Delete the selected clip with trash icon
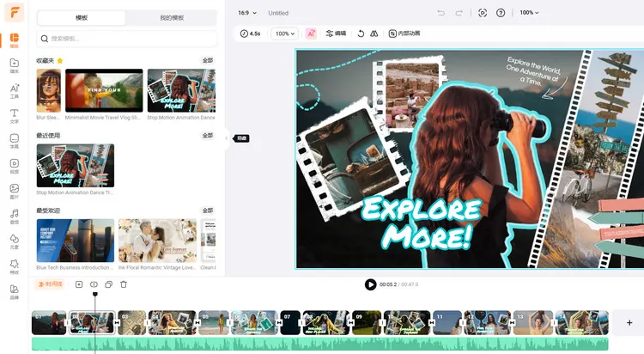644x354 pixels. (x=124, y=284)
